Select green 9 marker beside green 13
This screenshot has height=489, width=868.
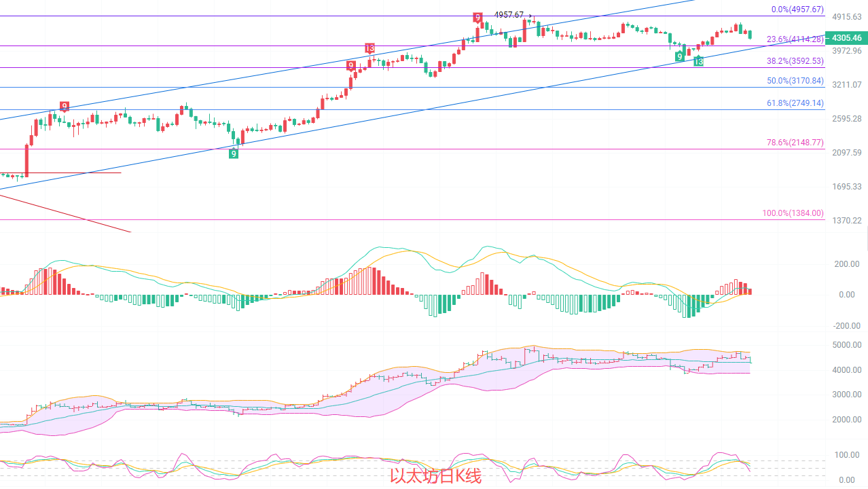click(679, 56)
